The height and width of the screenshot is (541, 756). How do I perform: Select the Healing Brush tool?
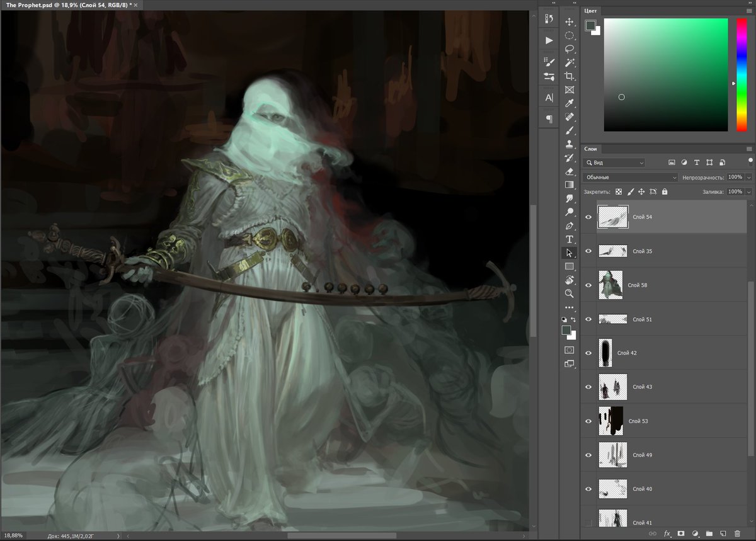[x=570, y=117]
